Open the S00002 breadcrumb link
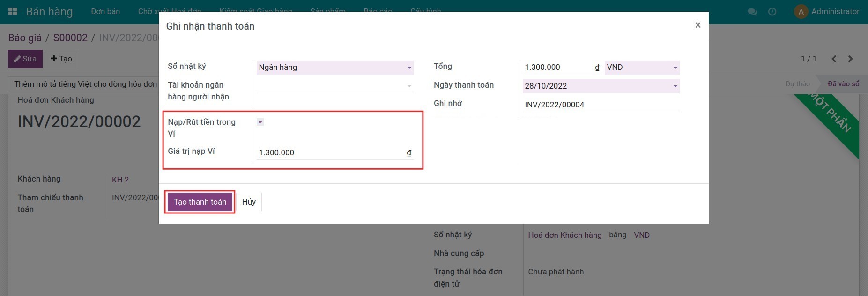 (x=70, y=38)
